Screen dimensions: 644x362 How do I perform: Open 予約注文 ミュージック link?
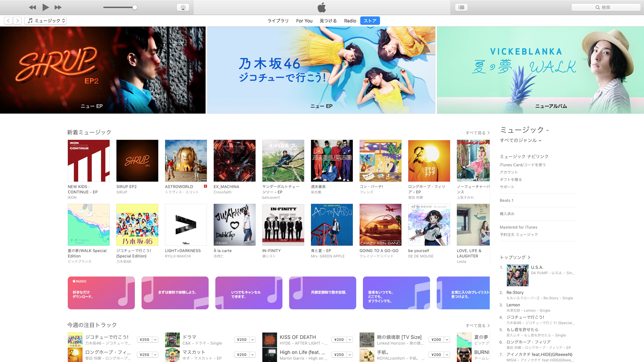coord(519,235)
